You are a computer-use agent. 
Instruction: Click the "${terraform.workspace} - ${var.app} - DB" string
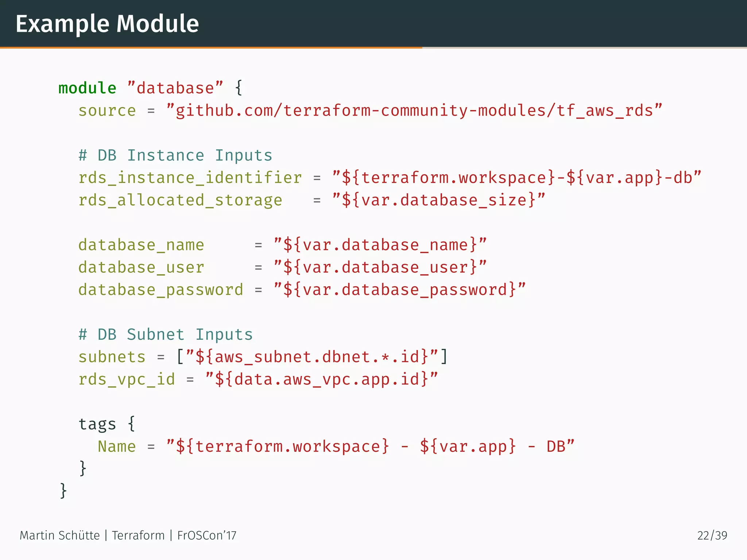(370, 447)
